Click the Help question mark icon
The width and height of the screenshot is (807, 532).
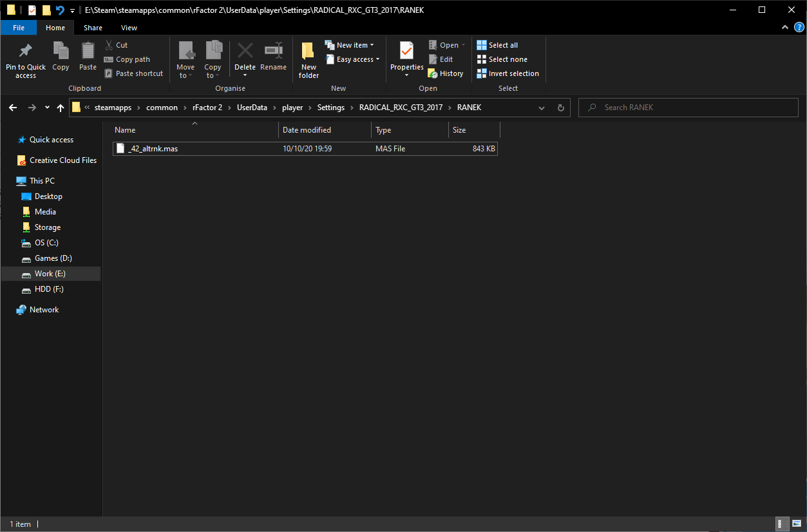pos(799,28)
